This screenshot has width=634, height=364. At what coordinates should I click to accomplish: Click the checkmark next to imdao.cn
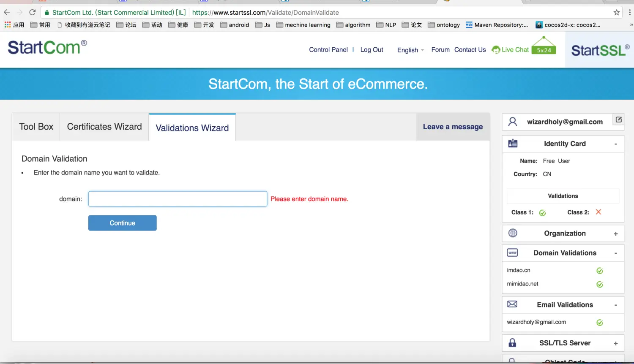[x=599, y=271]
